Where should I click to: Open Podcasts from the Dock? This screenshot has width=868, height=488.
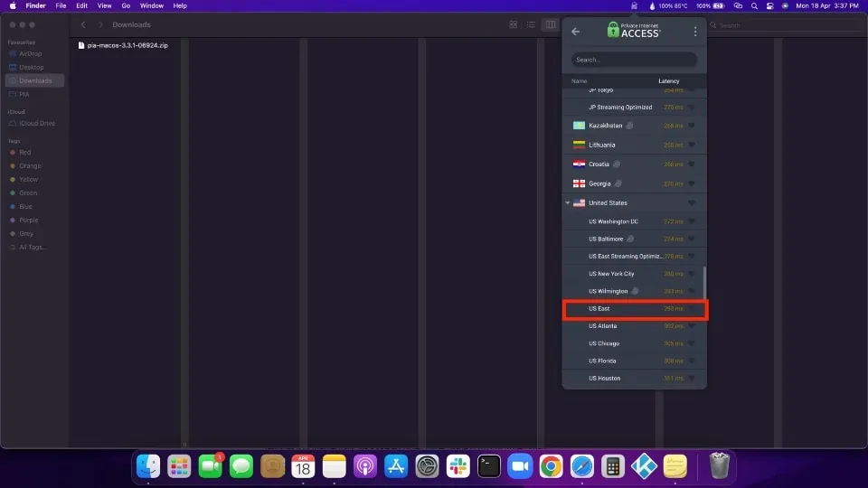click(364, 466)
